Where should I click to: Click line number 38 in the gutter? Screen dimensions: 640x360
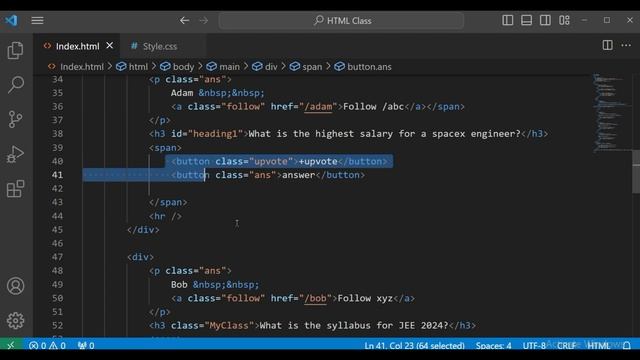click(x=58, y=134)
